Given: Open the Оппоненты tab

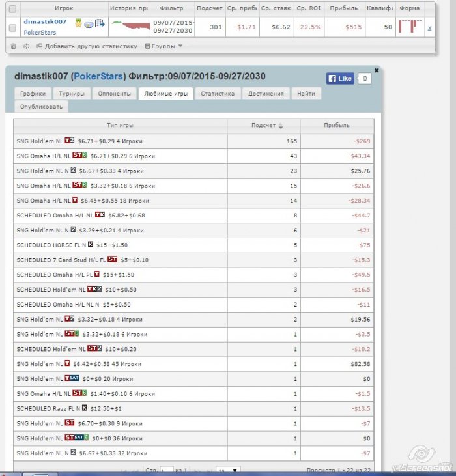Looking at the screenshot, I should (114, 94).
